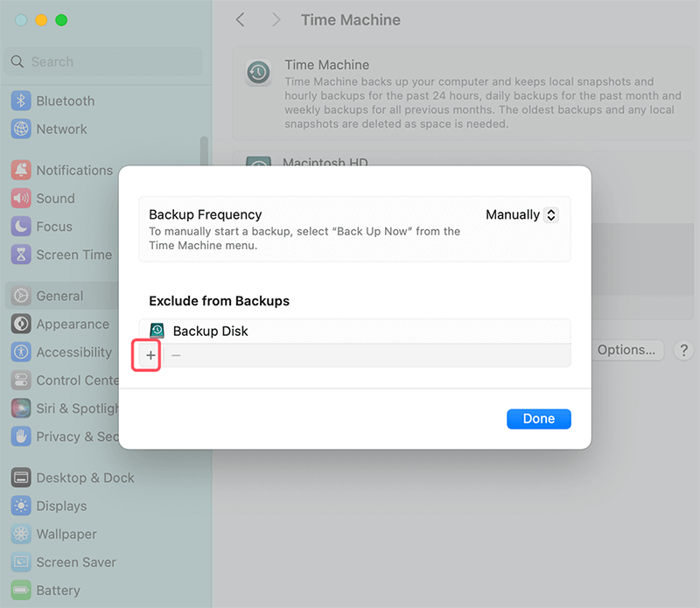700x608 pixels.
Task: Click the Time Machine clock icon
Action: 258,73
